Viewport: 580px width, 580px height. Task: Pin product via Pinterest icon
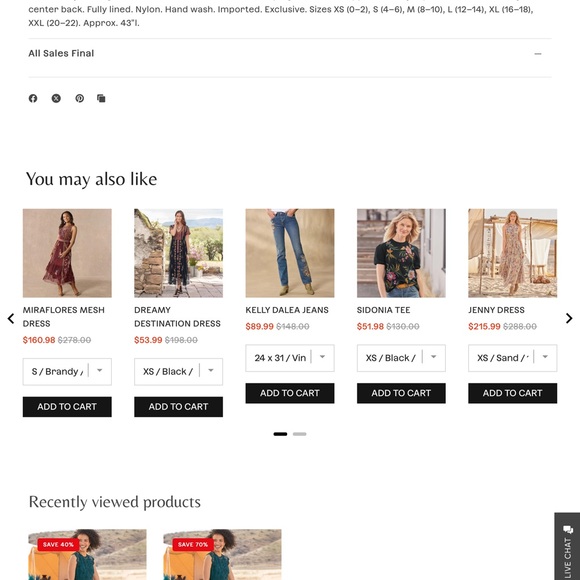[x=80, y=98]
